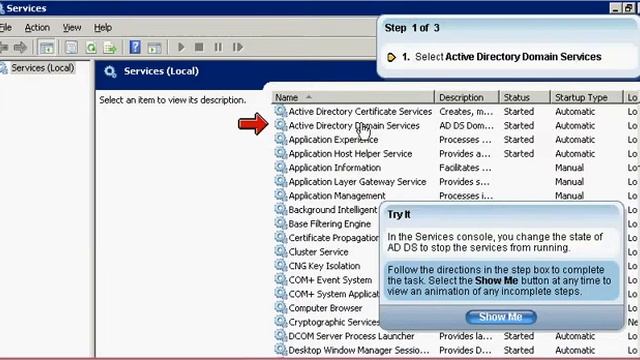Restore down the Services window
640x360 pixels.
coord(628,8)
